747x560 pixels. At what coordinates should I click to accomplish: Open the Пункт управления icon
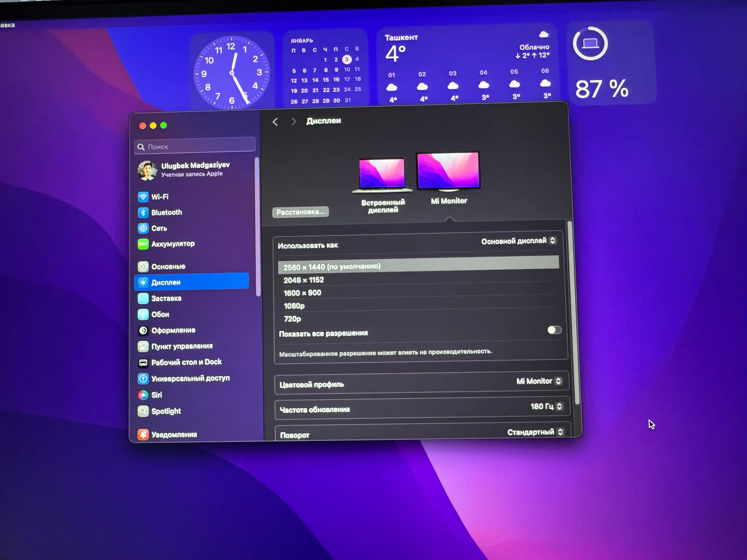[x=143, y=346]
